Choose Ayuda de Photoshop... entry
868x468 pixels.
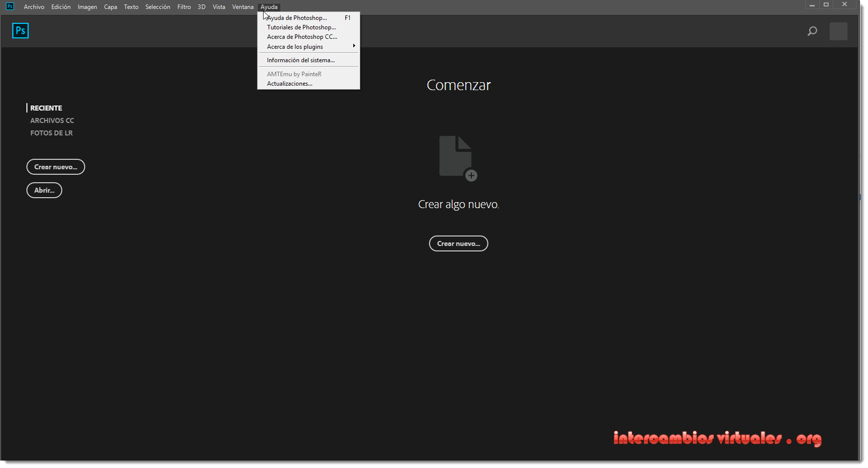pos(308,18)
